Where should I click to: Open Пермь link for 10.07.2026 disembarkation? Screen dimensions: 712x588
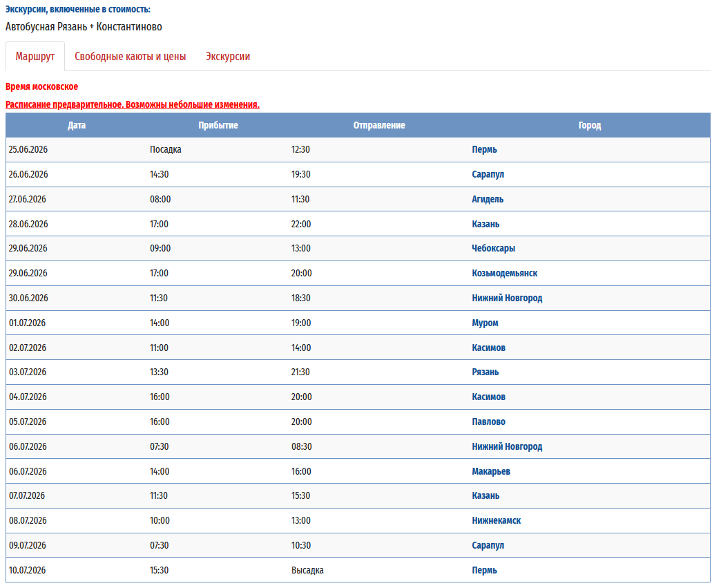[x=484, y=571]
